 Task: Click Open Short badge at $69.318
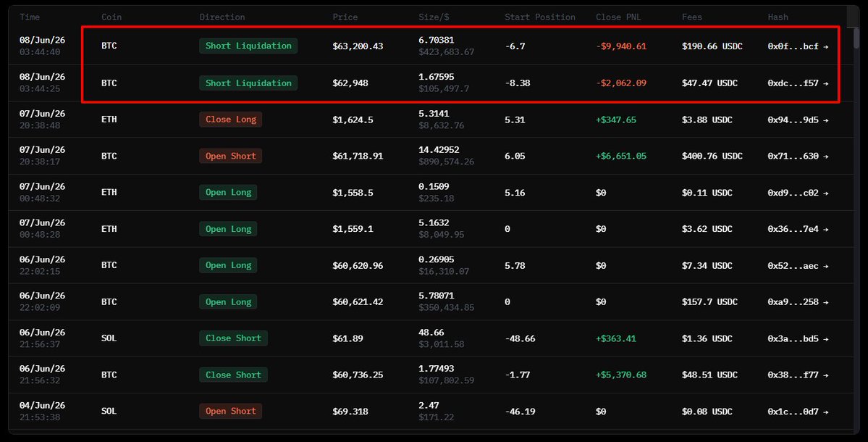[231, 411]
